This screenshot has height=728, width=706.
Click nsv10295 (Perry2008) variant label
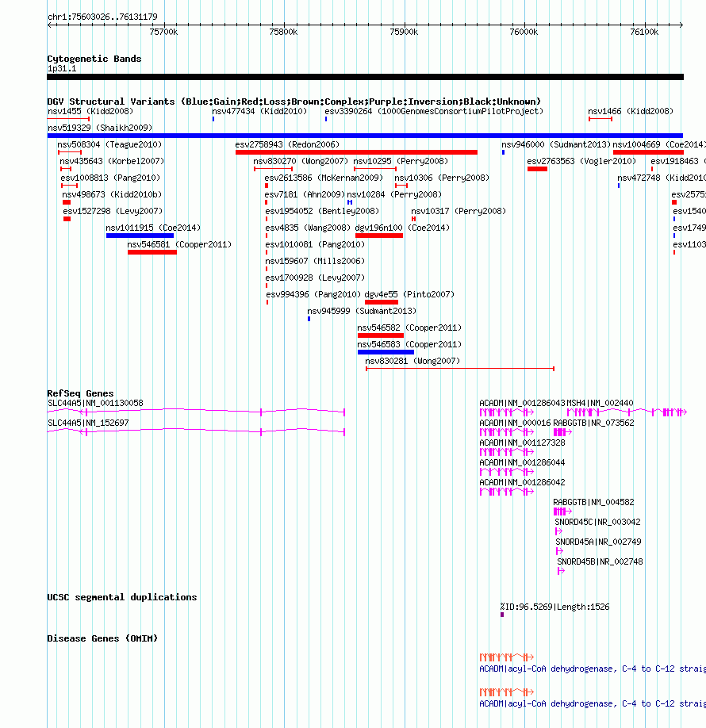401,162
